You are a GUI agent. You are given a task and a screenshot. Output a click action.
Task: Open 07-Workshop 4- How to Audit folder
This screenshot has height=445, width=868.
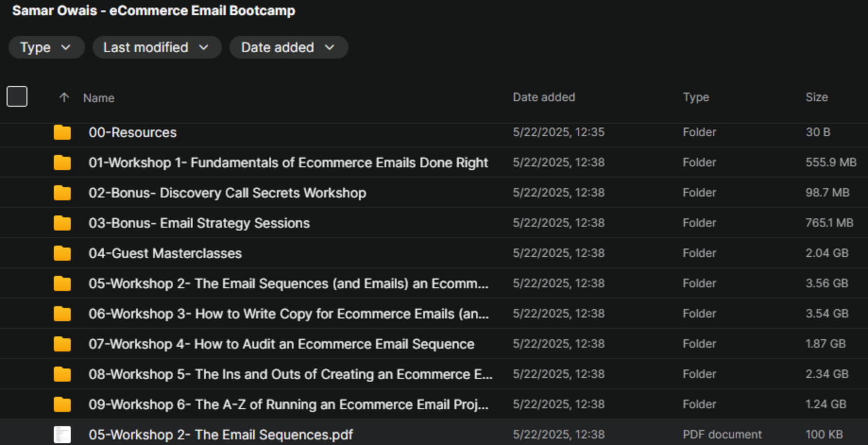282,344
